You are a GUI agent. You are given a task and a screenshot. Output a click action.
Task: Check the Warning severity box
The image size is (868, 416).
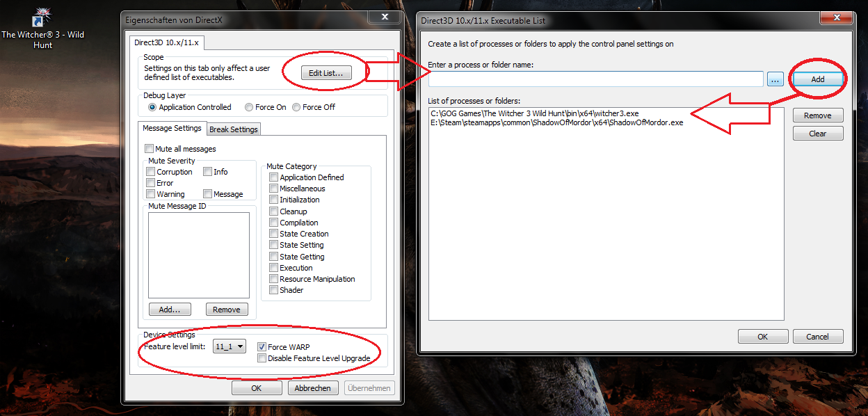[x=151, y=194]
